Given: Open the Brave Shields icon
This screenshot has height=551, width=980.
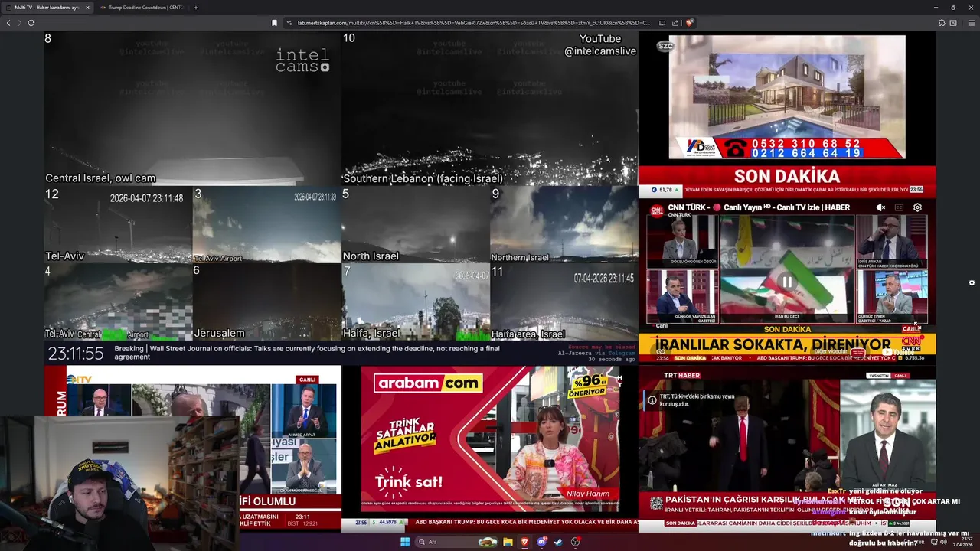Looking at the screenshot, I should click(689, 23).
